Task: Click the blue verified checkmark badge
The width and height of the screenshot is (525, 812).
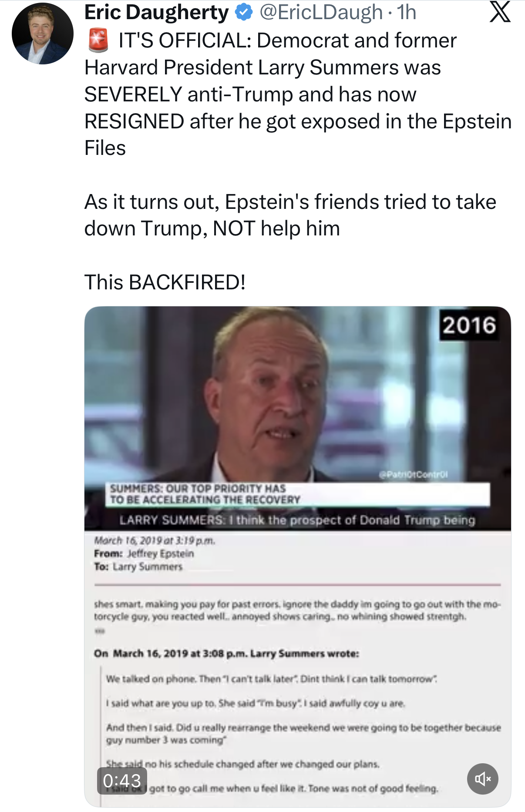Action: (244, 12)
